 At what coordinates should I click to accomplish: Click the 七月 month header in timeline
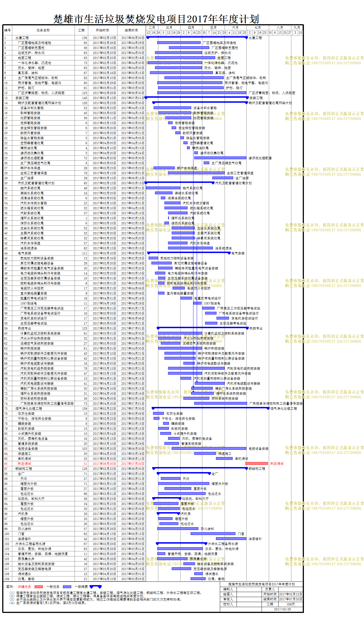258,28
